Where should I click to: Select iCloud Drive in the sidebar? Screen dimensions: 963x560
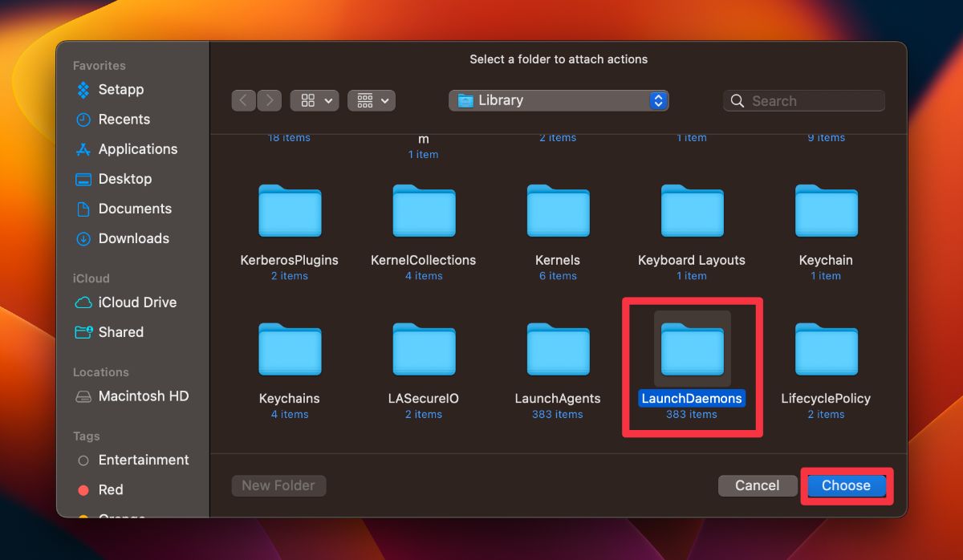pos(136,302)
